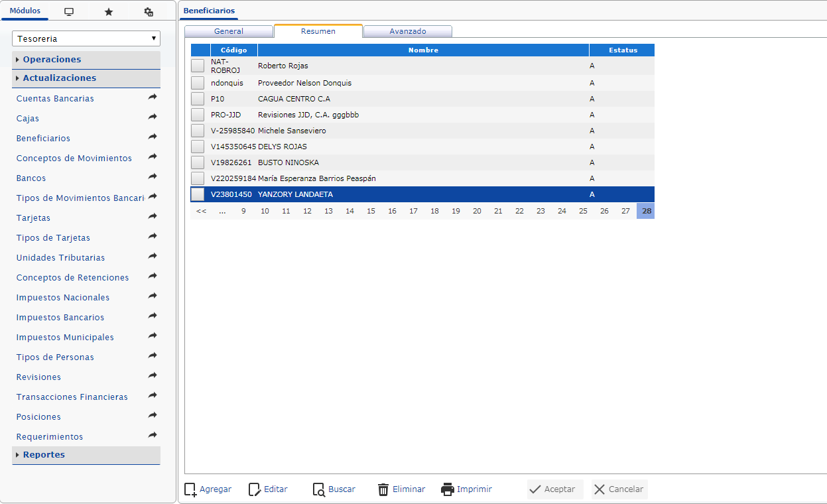Image resolution: width=827 pixels, height=504 pixels.
Task: Click share arrow beside Transacciones Financieras
Action: click(x=153, y=396)
